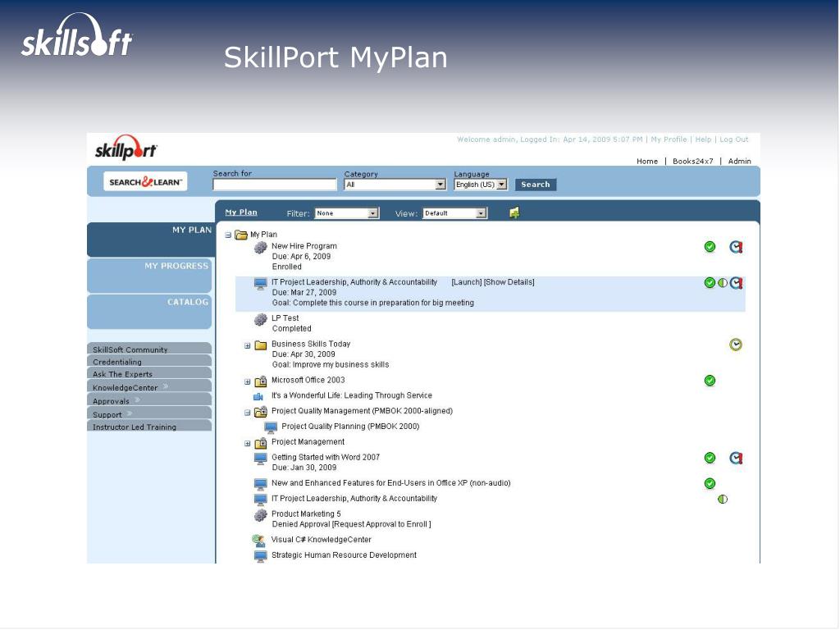Click the Microsoft Office 2003 folder icon
Image resolution: width=840 pixels, height=630 pixels.
pyautogui.click(x=261, y=381)
